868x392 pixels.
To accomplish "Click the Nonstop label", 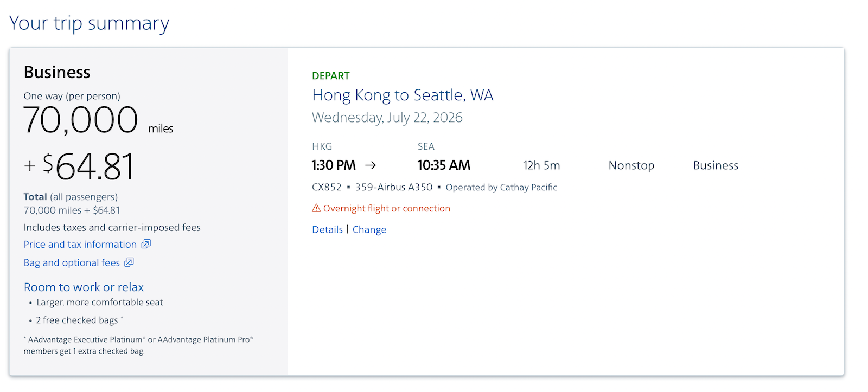I will 631,165.
